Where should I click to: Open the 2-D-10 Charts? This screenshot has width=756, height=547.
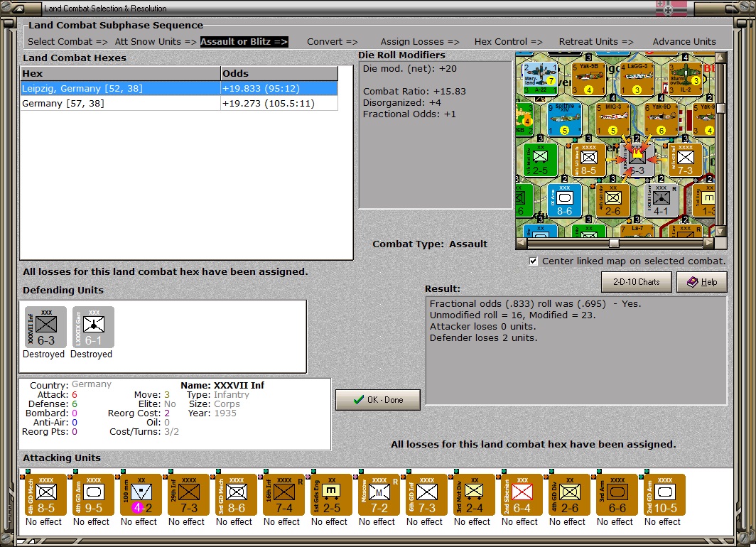(637, 282)
